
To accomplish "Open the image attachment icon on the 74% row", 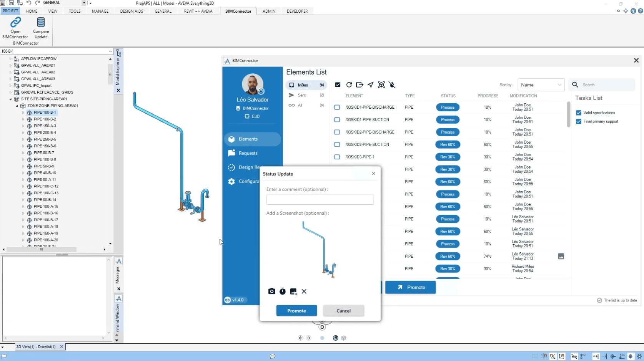I will click(561, 256).
